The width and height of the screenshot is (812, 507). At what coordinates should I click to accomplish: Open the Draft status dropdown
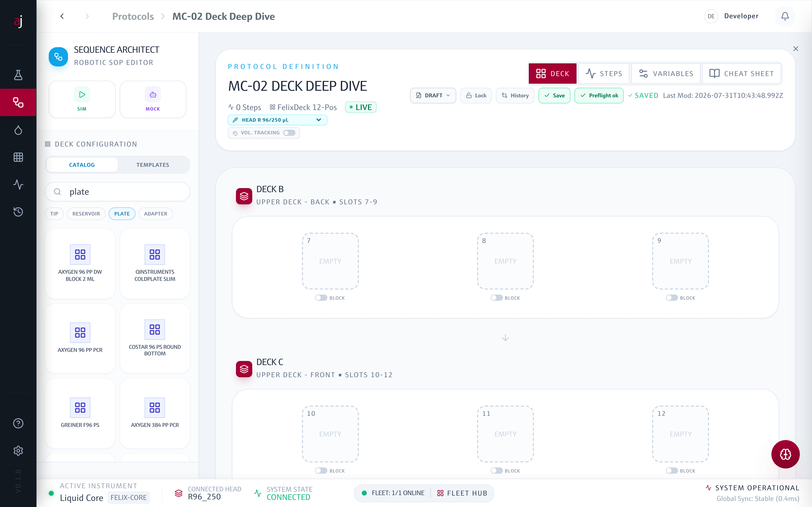433,96
